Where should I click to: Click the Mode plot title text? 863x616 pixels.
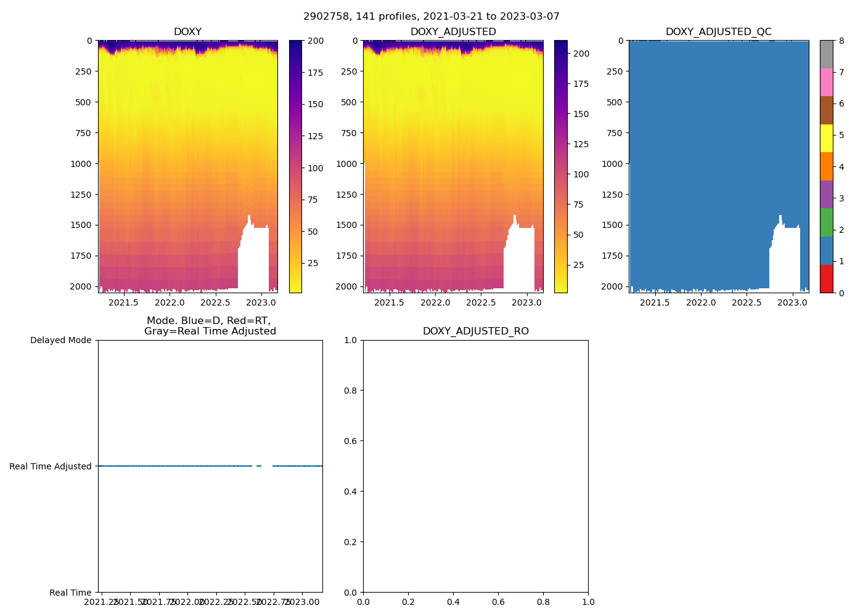210,326
